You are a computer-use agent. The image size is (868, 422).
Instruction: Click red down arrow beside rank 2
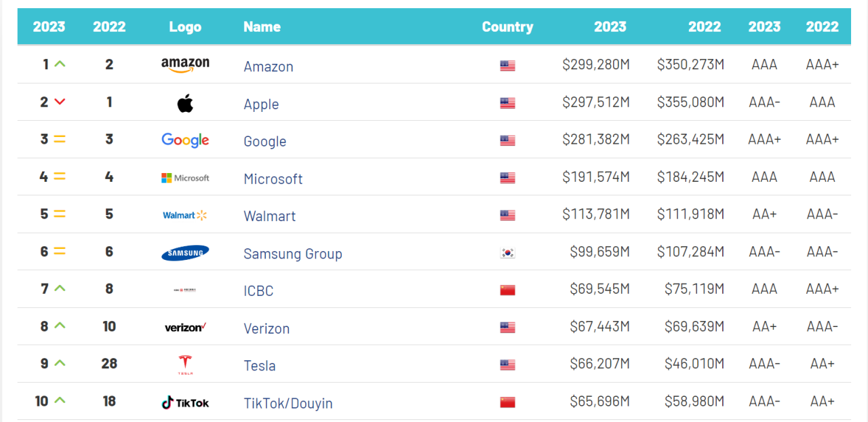point(60,102)
